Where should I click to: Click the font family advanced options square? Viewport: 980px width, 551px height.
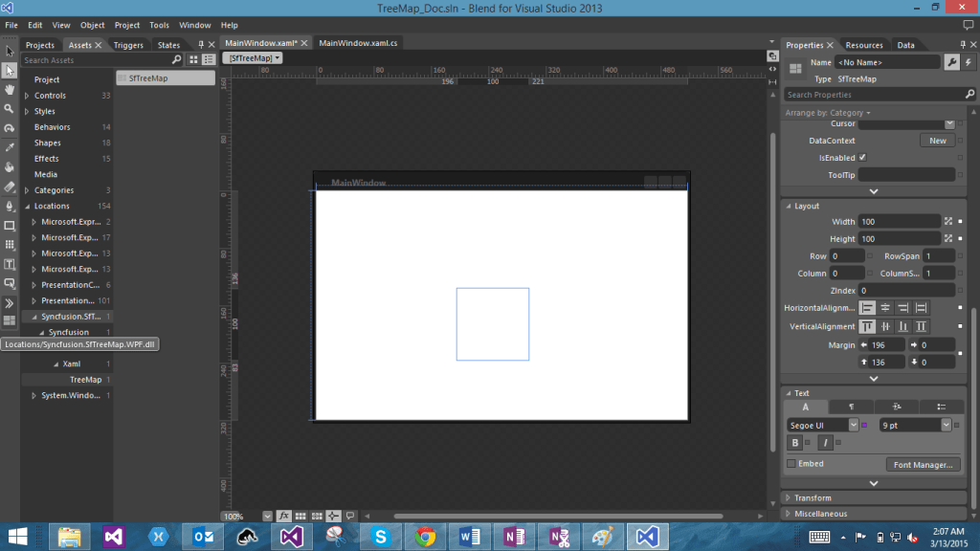pos(864,426)
